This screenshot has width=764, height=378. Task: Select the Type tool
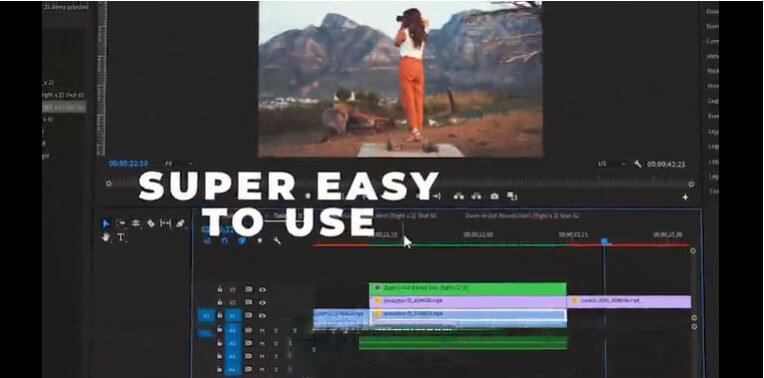coord(121,238)
